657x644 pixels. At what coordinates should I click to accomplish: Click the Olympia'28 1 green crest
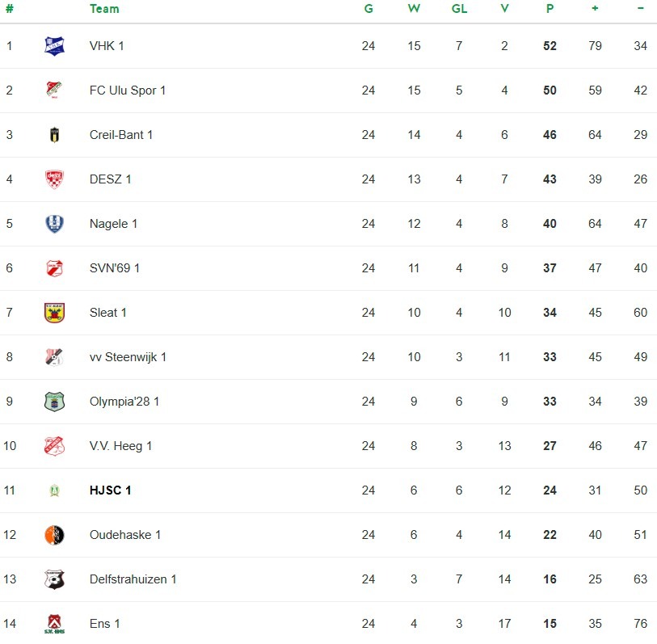[54, 402]
